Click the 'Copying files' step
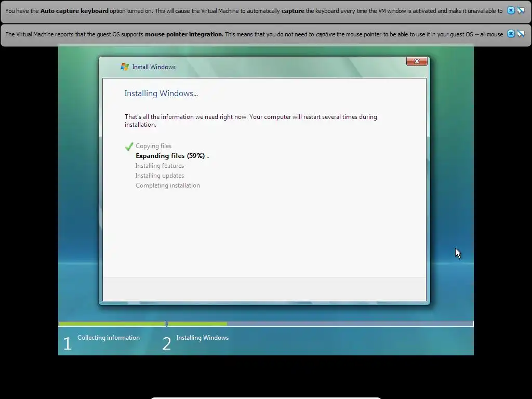This screenshot has width=532, height=399. (154, 146)
